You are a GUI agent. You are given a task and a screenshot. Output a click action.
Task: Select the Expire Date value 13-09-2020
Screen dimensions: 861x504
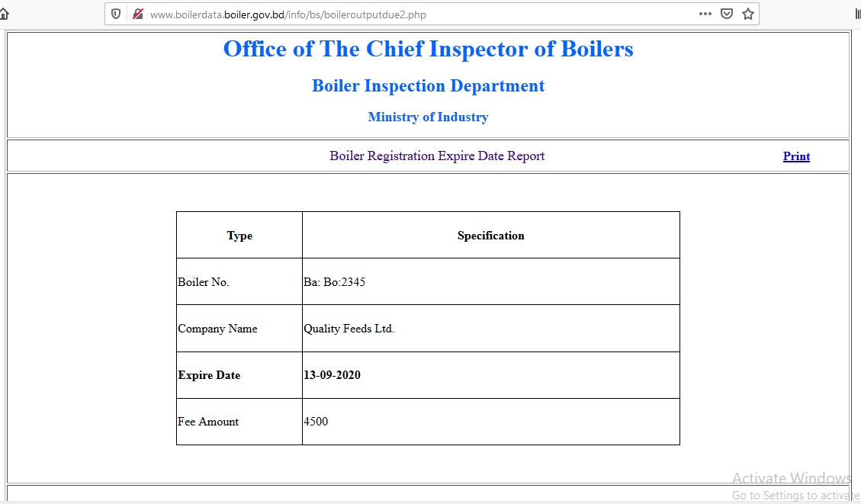(x=333, y=375)
